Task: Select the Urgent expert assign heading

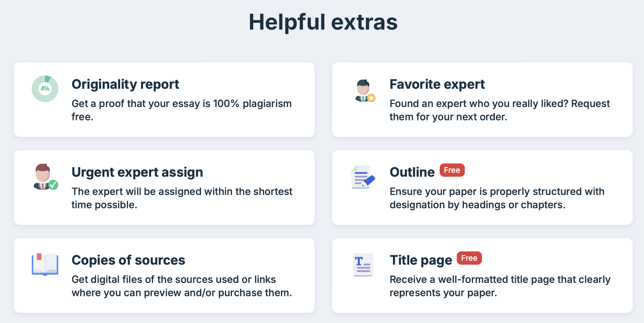Action: point(137,172)
